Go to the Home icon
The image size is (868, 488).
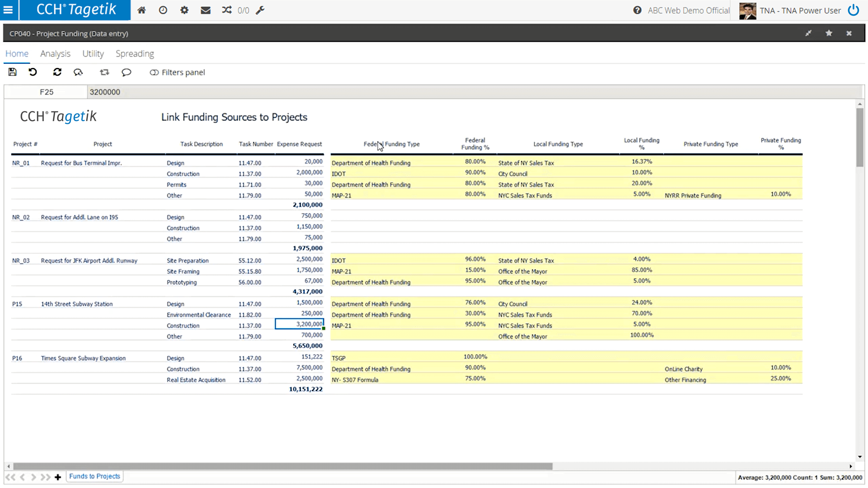tap(142, 10)
